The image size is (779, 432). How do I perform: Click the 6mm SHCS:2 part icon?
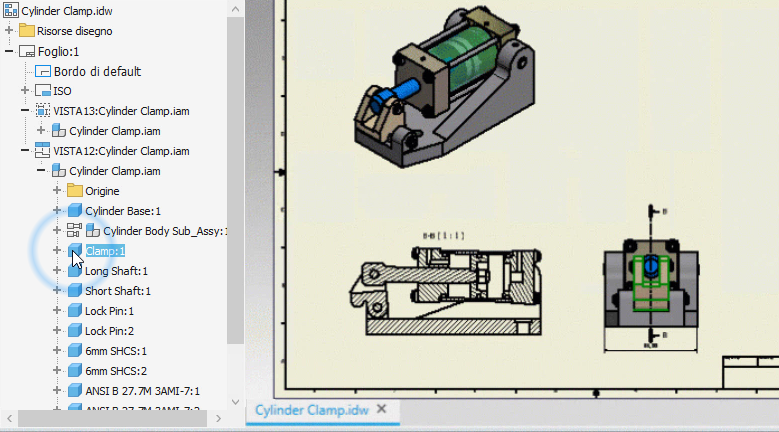tap(75, 370)
